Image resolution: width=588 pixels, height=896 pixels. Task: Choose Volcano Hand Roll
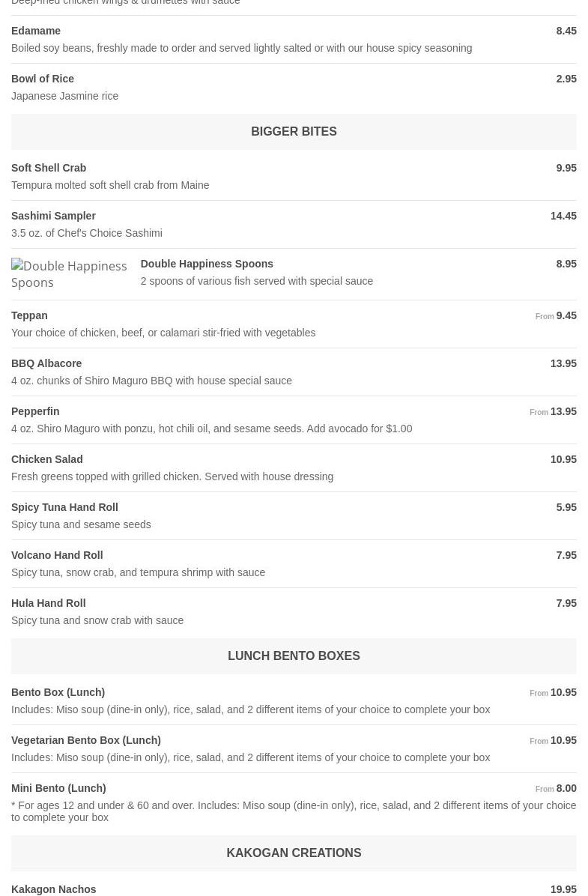click(x=57, y=555)
